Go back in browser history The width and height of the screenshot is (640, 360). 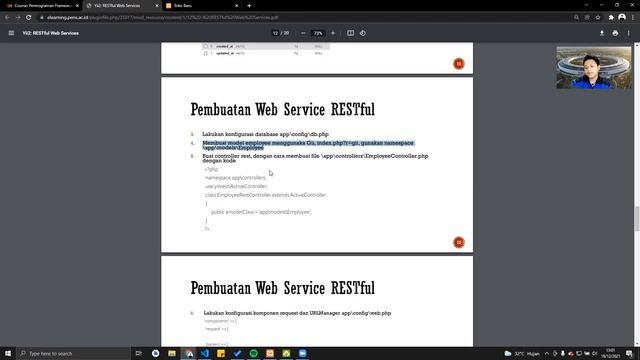[x=7, y=18]
